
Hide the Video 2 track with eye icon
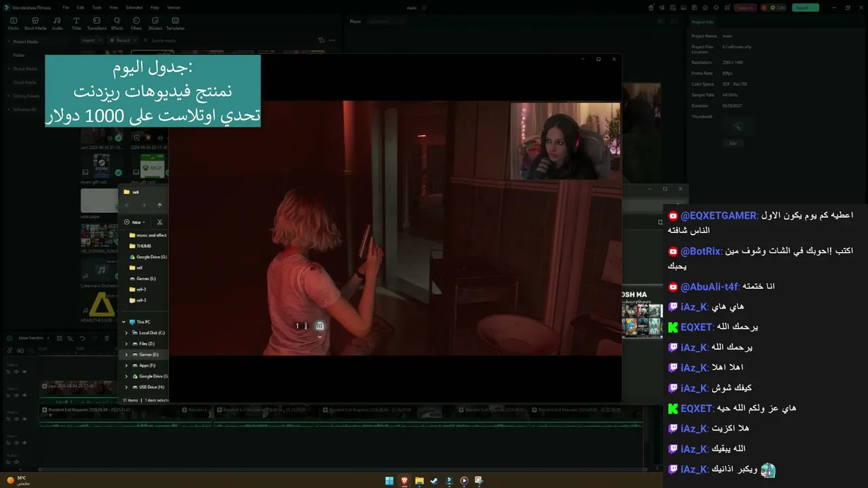pyautogui.click(x=24, y=419)
